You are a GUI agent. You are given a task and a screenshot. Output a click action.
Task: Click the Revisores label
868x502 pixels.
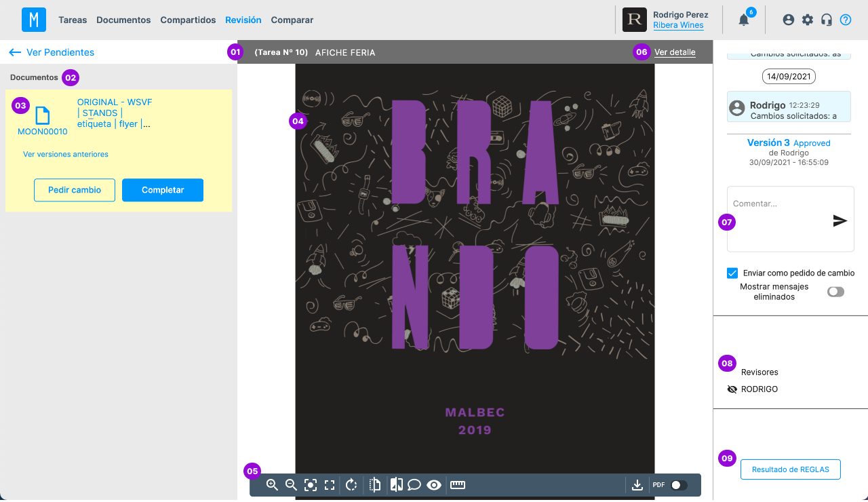point(759,372)
